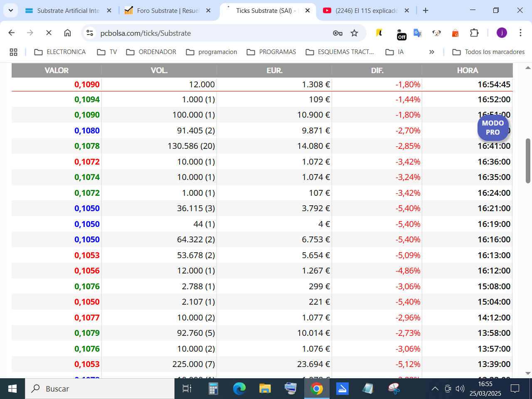
Task: Launch Microsoft Edge from the taskbar
Action: tap(239, 389)
